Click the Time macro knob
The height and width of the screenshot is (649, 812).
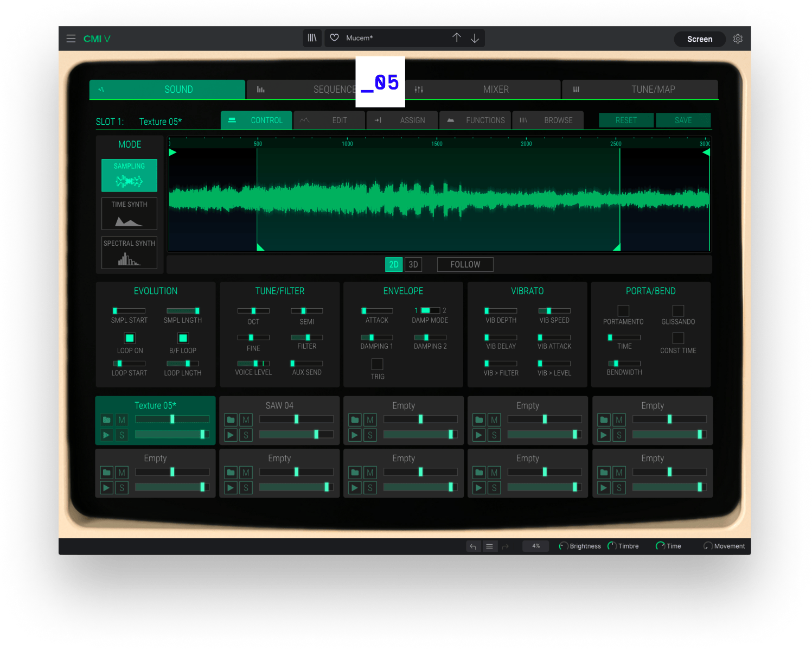pyautogui.click(x=660, y=546)
